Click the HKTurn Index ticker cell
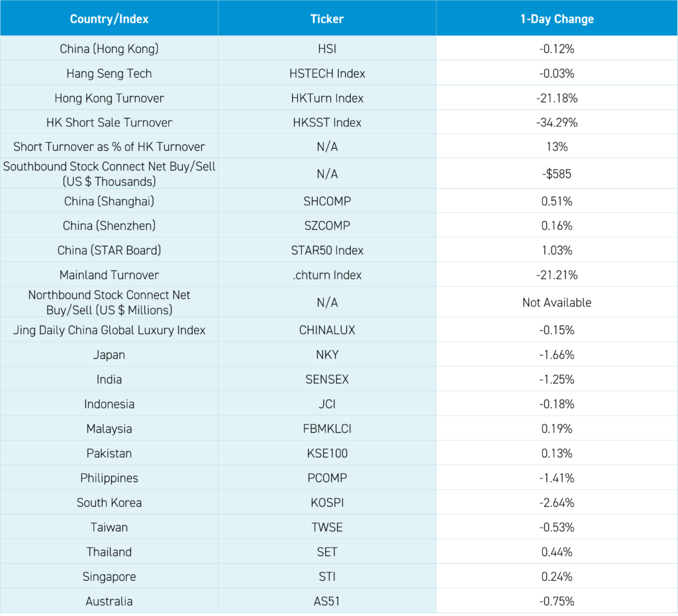Viewport: 678px width, 616px height. click(x=327, y=98)
